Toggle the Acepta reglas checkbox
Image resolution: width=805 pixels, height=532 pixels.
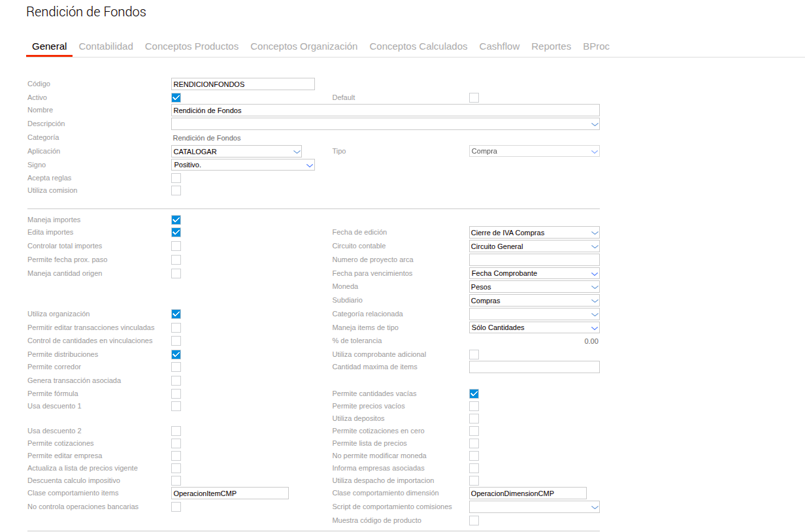(x=176, y=178)
